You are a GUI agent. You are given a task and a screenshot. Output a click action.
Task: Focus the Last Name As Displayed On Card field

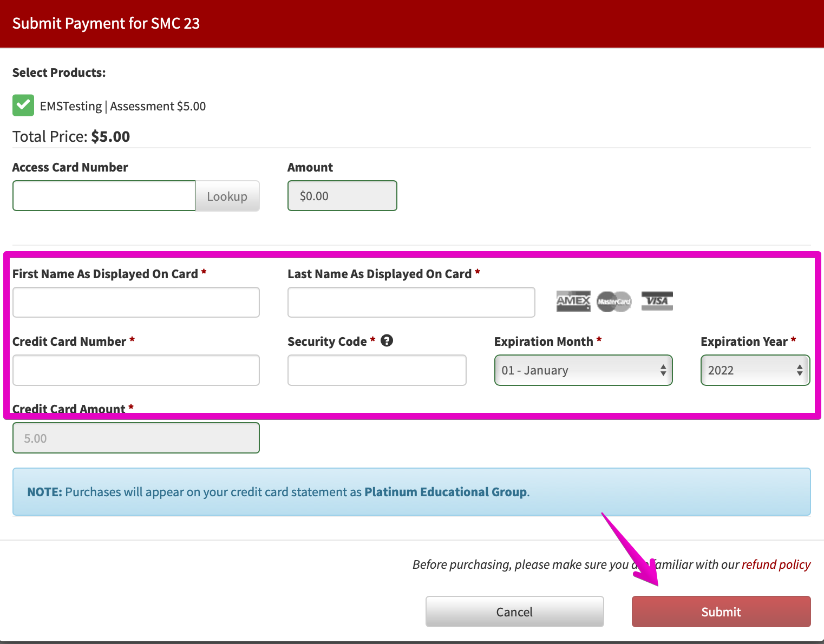pyautogui.click(x=411, y=302)
